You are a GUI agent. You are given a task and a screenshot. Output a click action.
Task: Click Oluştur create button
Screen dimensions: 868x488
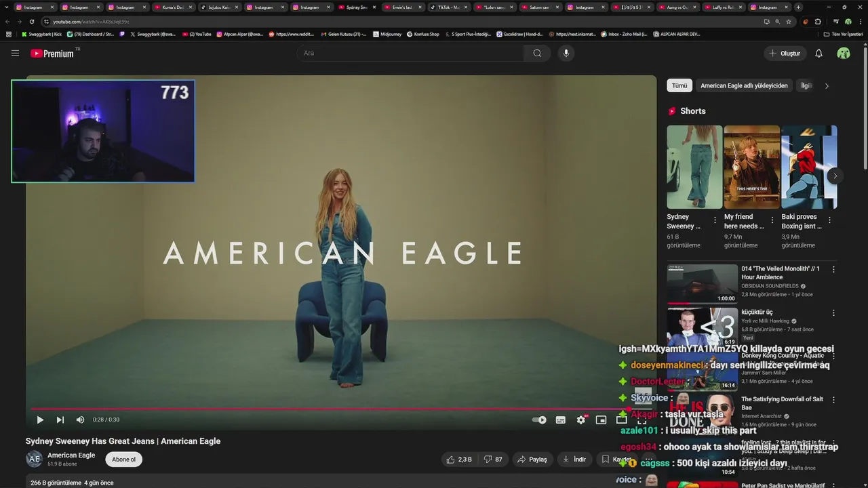[785, 53]
